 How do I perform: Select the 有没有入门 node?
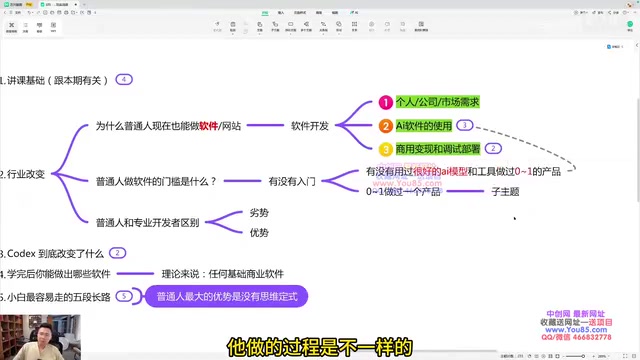point(292,181)
